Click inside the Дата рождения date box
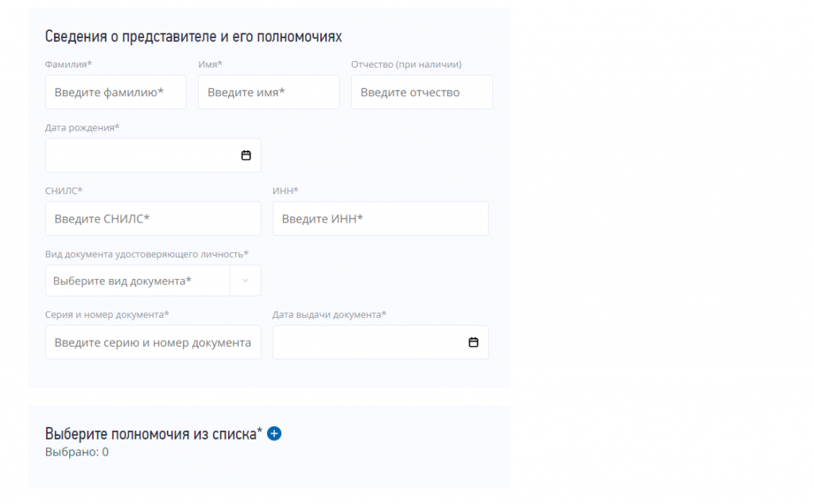 pos(139,156)
